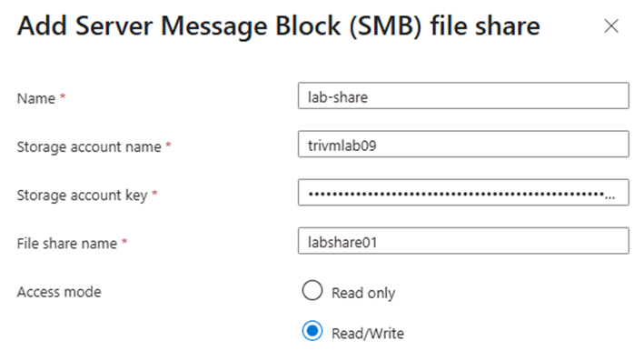
Task: Click into the Storage account name field
Action: (x=463, y=144)
